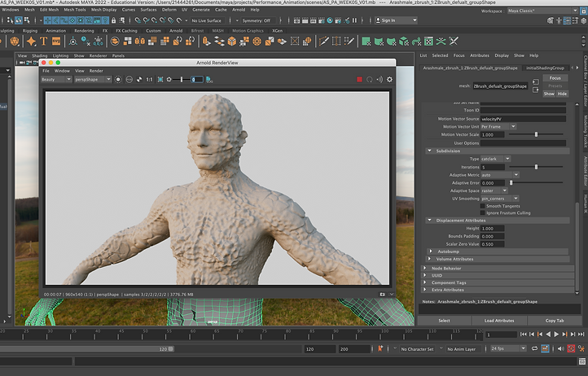
Task: Click the displacement Height input field
Action: click(x=493, y=229)
